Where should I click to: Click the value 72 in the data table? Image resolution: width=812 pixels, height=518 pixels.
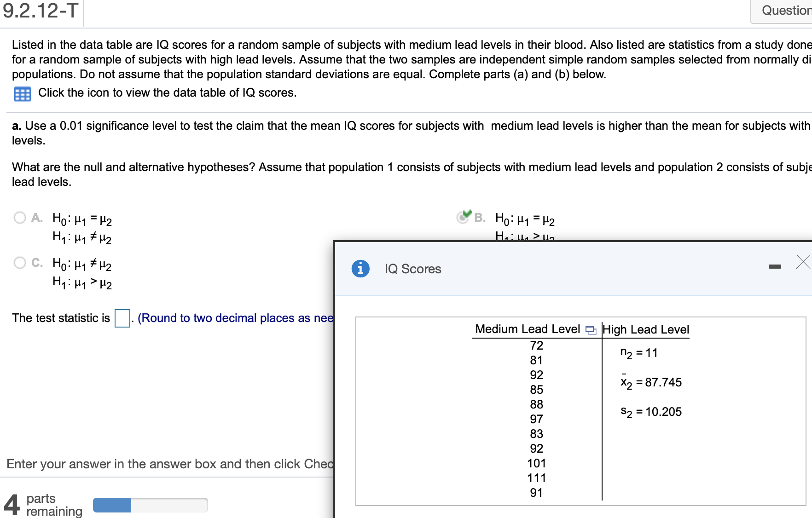click(537, 345)
